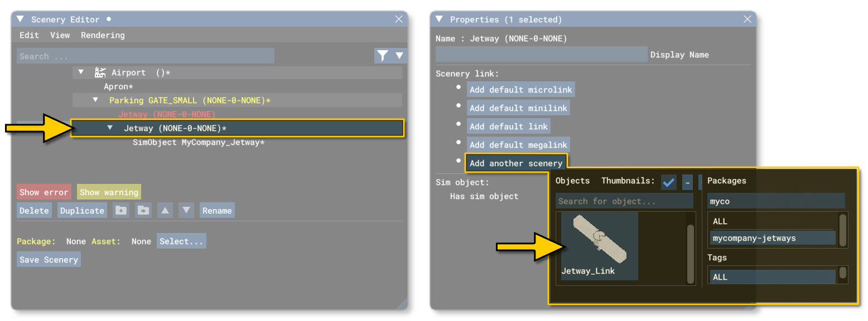Collapse the Parking GATE_SMALL tree node

pyautogui.click(x=95, y=100)
